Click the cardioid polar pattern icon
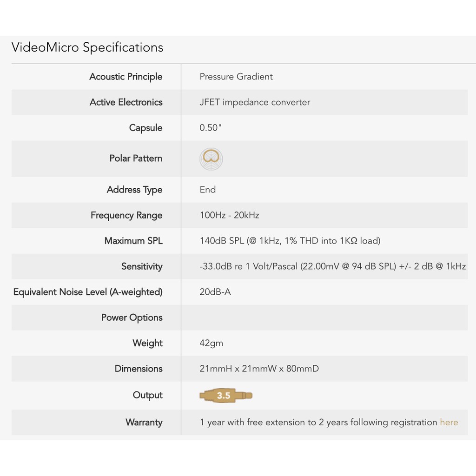Viewport: 476px width, 476px height. coord(211,159)
